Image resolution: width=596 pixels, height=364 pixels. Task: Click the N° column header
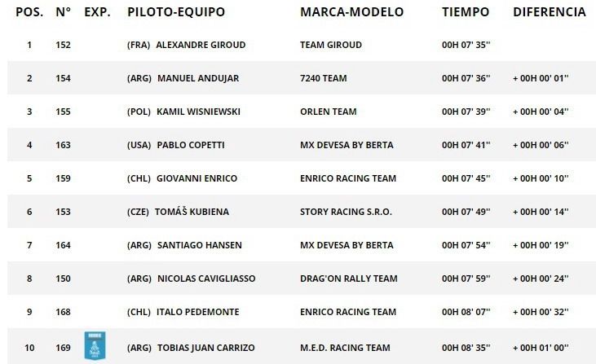(64, 12)
